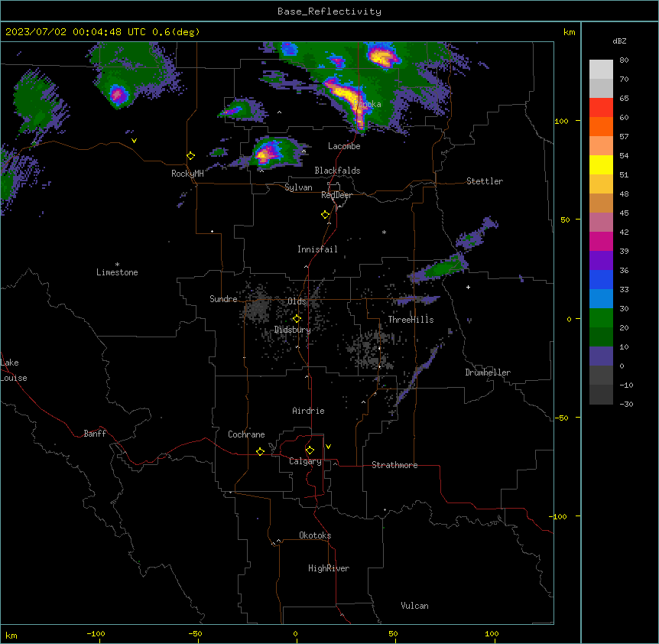Screen dimensions: 659x644
Task: Select the Okotoks label
Action: (x=315, y=535)
